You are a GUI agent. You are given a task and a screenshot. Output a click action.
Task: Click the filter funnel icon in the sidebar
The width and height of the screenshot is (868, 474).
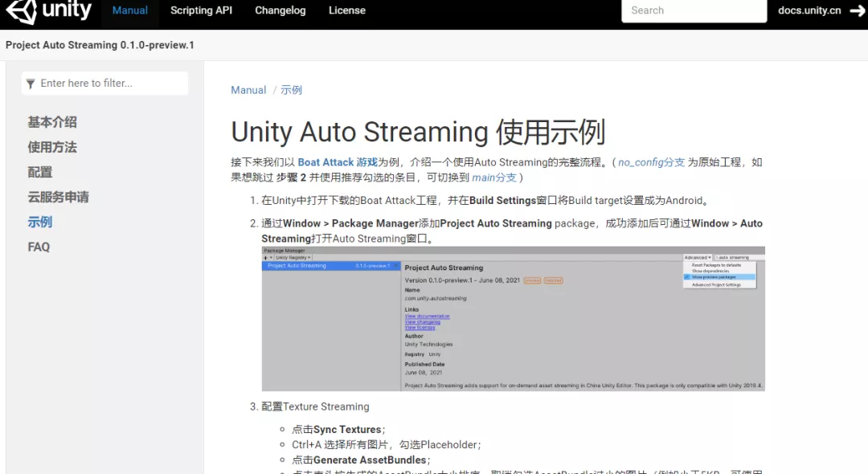[30, 83]
